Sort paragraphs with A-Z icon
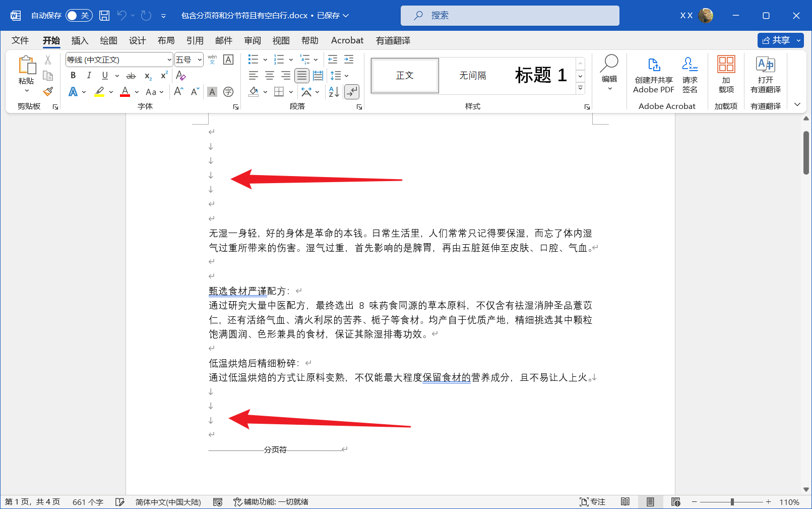 334,92
